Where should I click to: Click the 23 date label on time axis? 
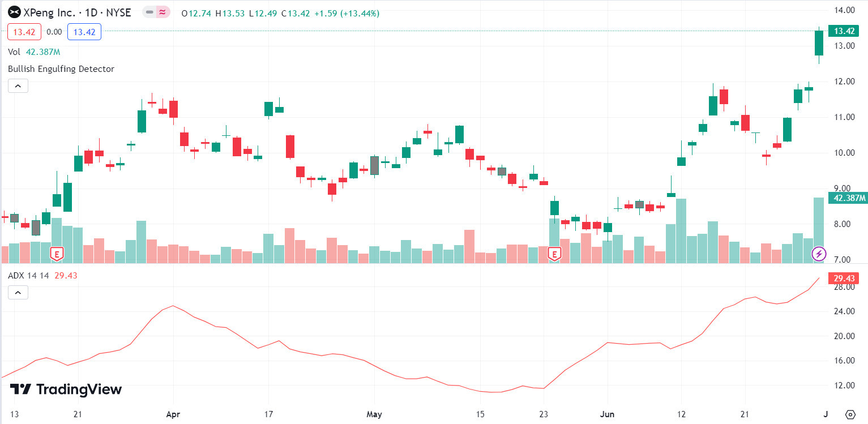click(x=544, y=414)
